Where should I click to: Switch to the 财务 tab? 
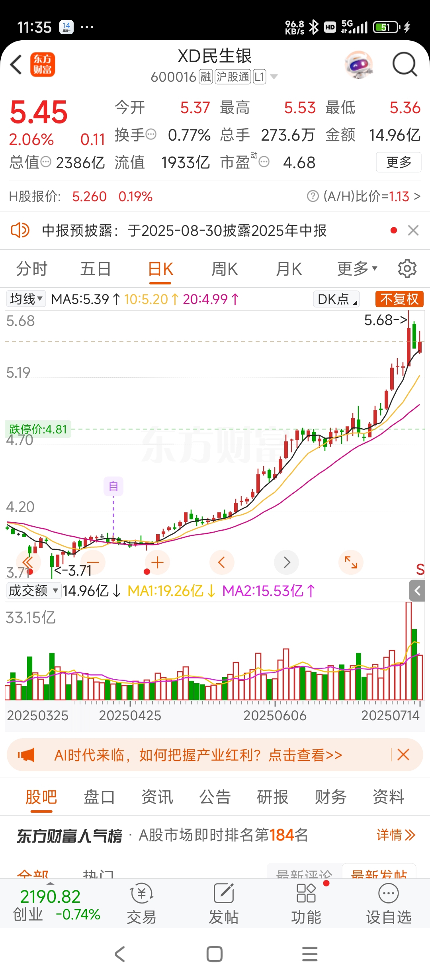tap(330, 797)
